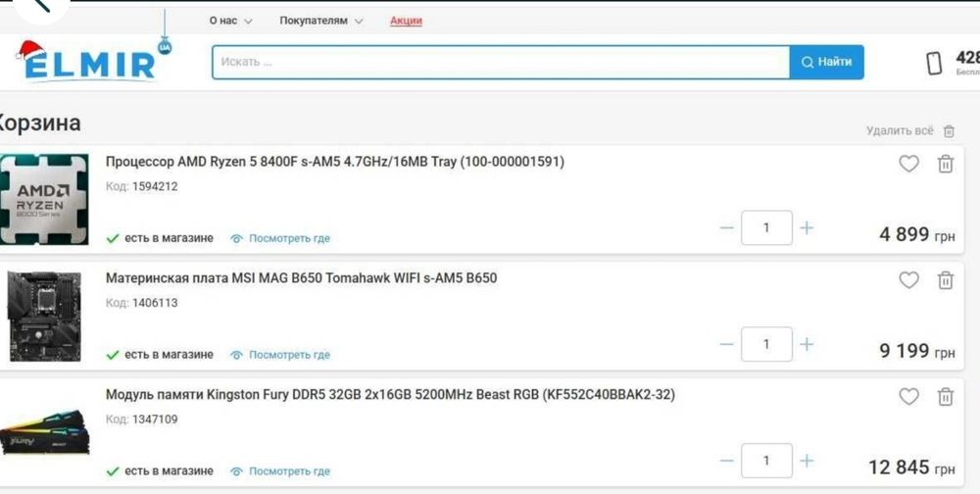This screenshot has width=980, height=494.
Task: Click the phone icon in the header
Action: point(934,63)
